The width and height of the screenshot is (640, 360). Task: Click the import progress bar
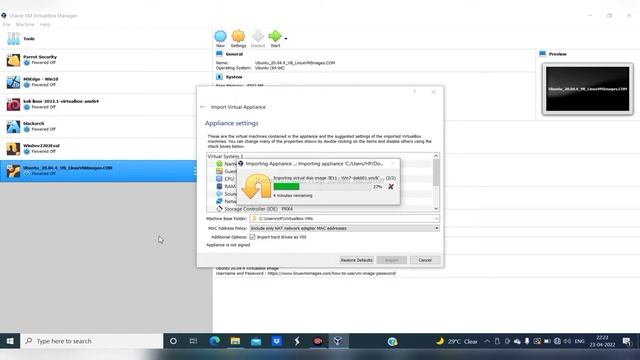pyautogui.click(x=322, y=187)
